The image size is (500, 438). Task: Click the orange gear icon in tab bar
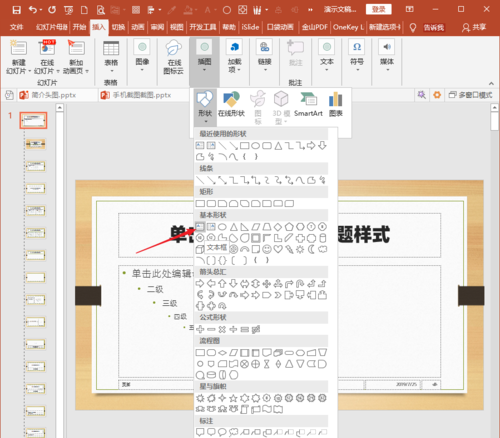click(x=437, y=95)
